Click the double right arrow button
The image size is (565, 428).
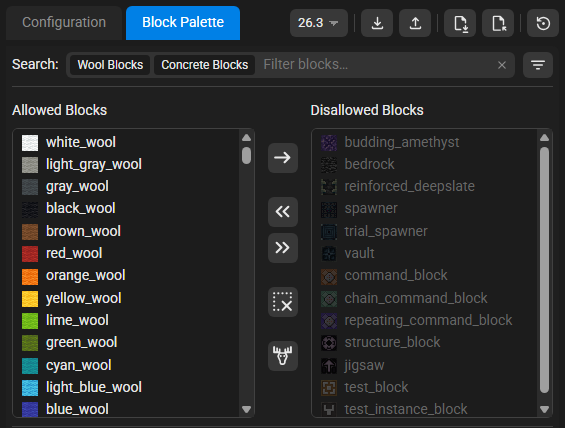coord(282,248)
